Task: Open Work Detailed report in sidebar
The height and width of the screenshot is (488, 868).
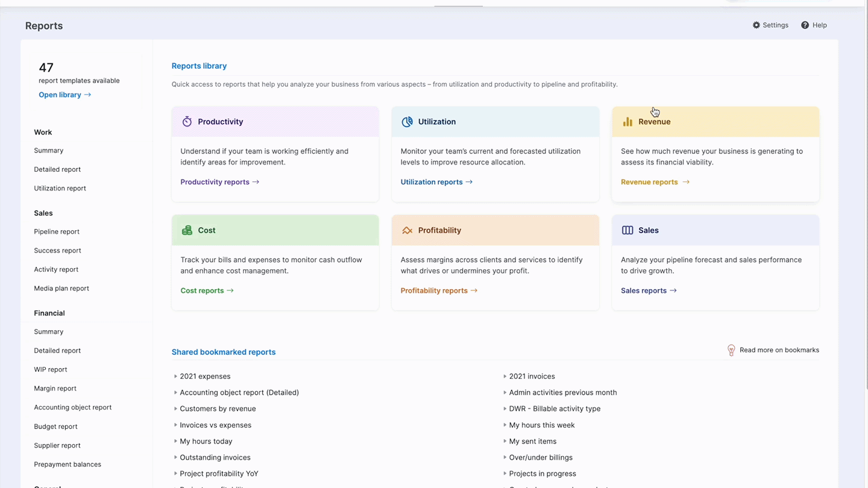Action: point(57,169)
